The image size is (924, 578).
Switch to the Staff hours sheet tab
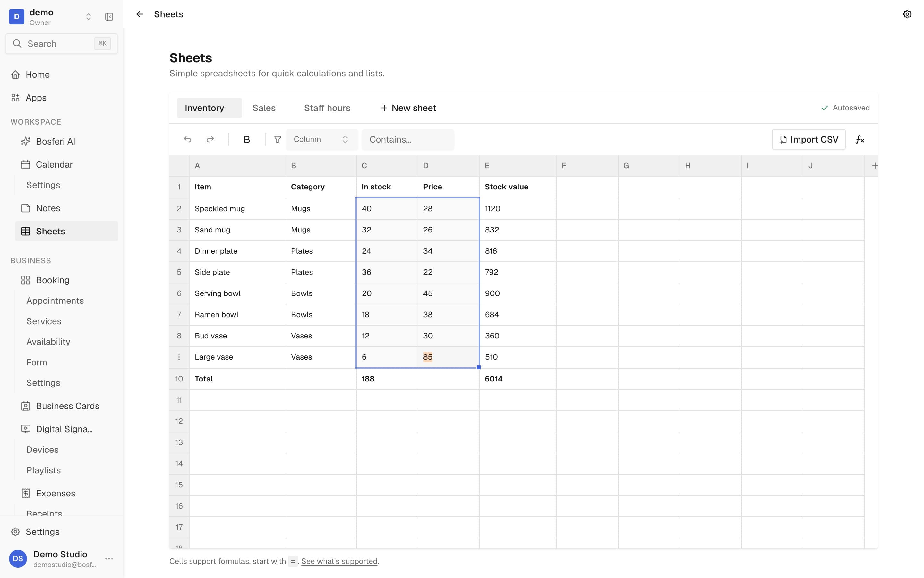click(x=327, y=108)
